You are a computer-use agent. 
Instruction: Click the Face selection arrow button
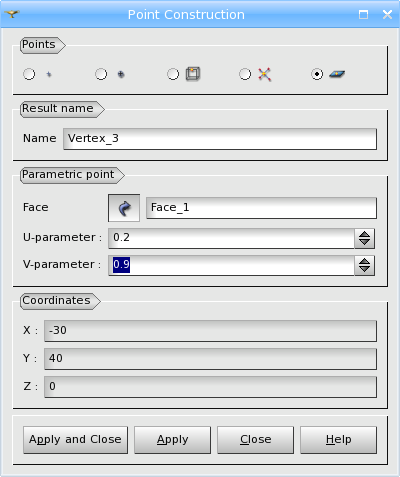pyautogui.click(x=124, y=208)
